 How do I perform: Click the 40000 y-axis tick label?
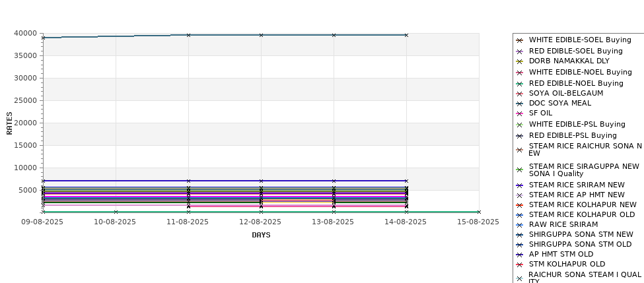tap(26, 33)
